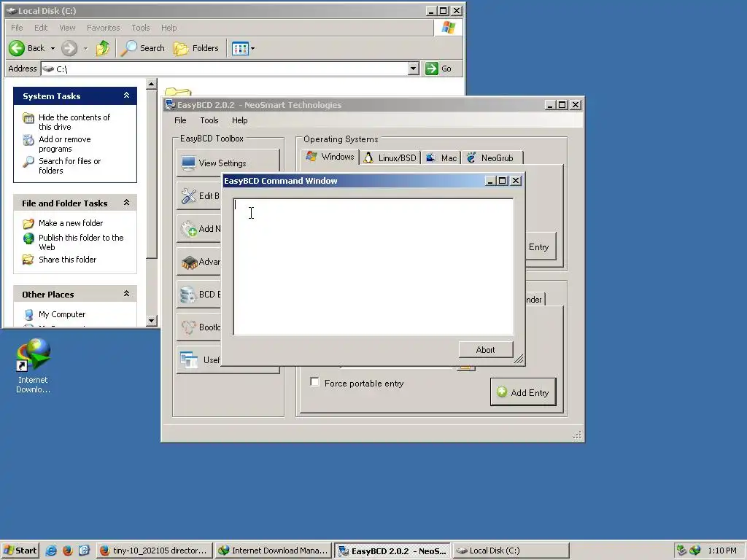Click the Add New Entry gear icon
This screenshot has width=747, height=560.
pyautogui.click(x=189, y=229)
